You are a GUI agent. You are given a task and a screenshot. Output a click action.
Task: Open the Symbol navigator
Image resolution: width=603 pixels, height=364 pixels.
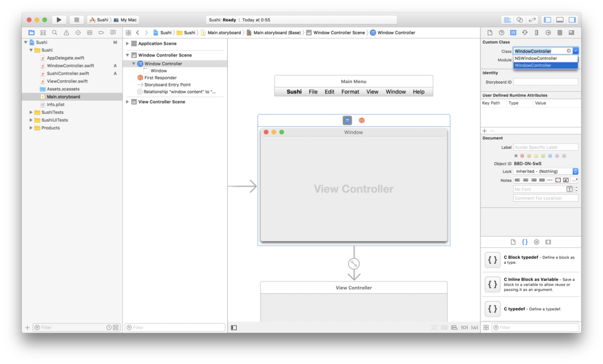click(43, 33)
